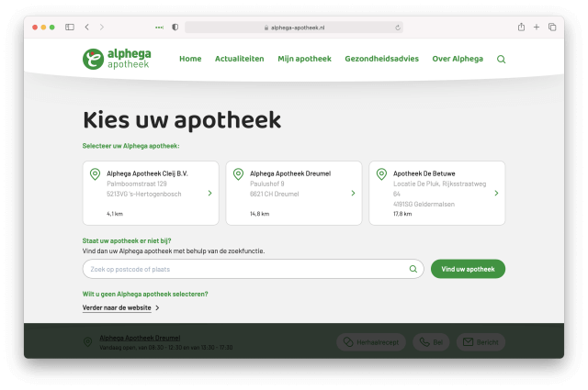Click the location pin of Alphega Apotheek Cleij B.V.
The height and width of the screenshot is (390, 588).
pyautogui.click(x=95, y=174)
